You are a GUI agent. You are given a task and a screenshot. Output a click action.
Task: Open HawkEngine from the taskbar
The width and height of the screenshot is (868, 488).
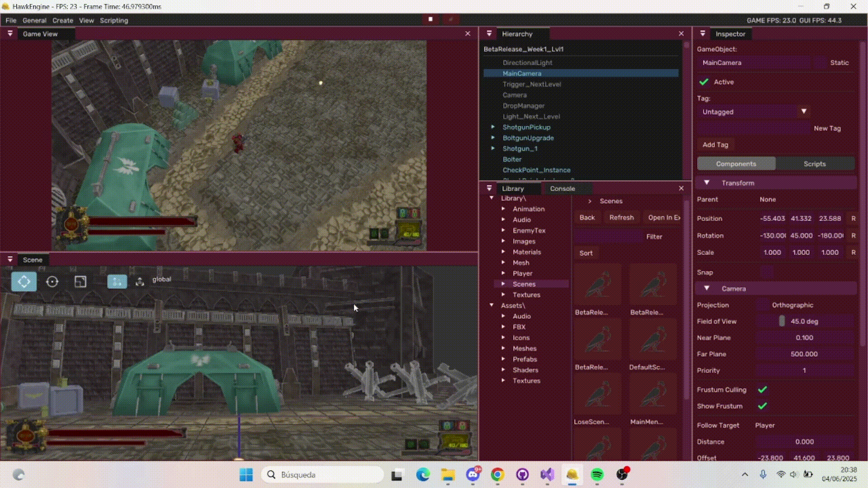click(572, 474)
